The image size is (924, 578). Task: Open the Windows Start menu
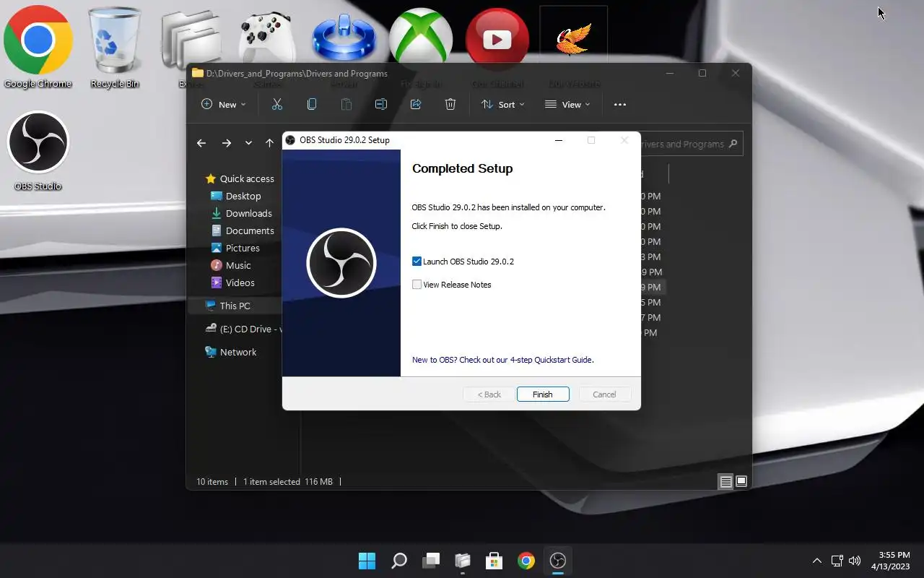point(367,561)
